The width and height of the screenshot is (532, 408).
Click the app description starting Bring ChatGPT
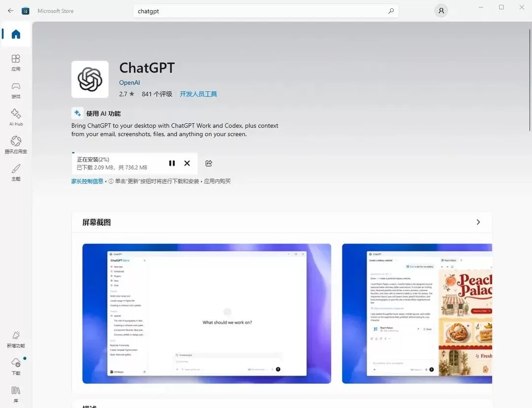tap(175, 130)
